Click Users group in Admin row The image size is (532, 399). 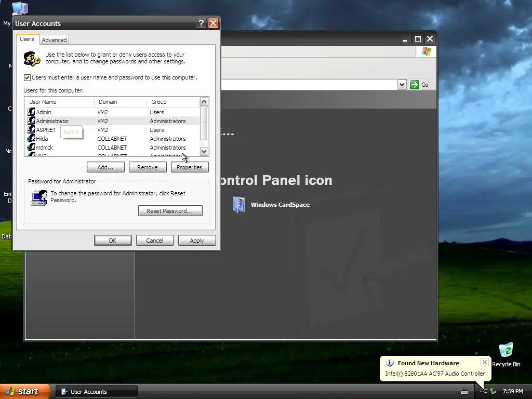pyautogui.click(x=157, y=112)
